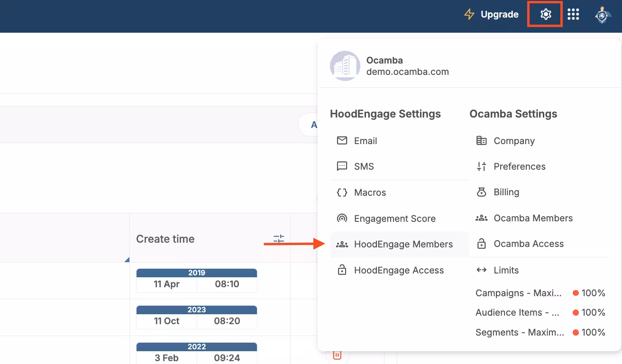622x364 pixels.
Task: Open HoodEngage Access settings
Action: pos(399,270)
